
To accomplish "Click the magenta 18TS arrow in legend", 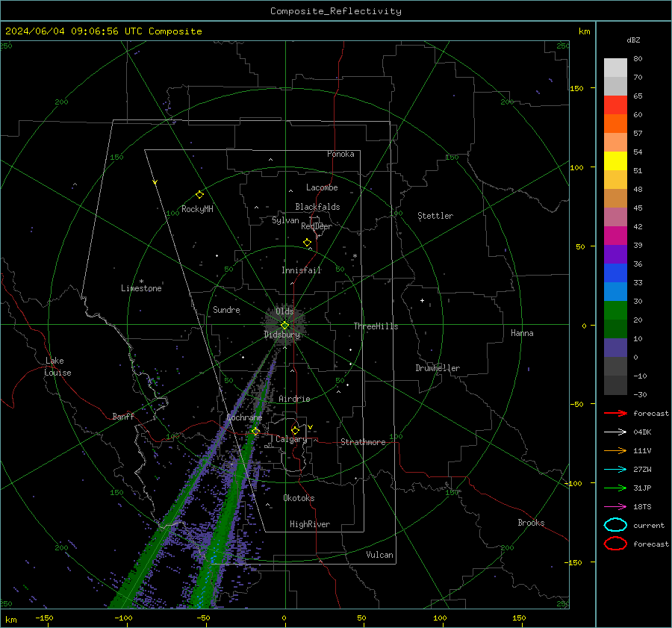I will pyautogui.click(x=615, y=507).
